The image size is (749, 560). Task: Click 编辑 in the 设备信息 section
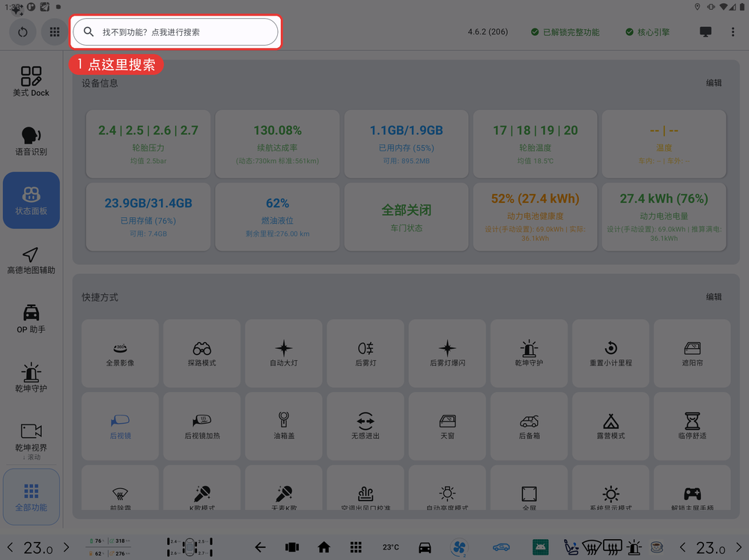(x=714, y=83)
